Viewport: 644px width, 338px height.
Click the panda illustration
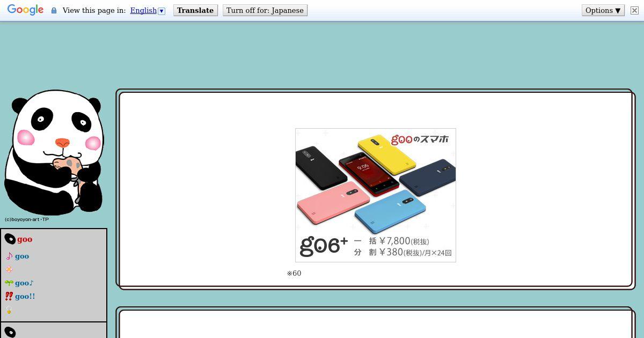[54, 152]
